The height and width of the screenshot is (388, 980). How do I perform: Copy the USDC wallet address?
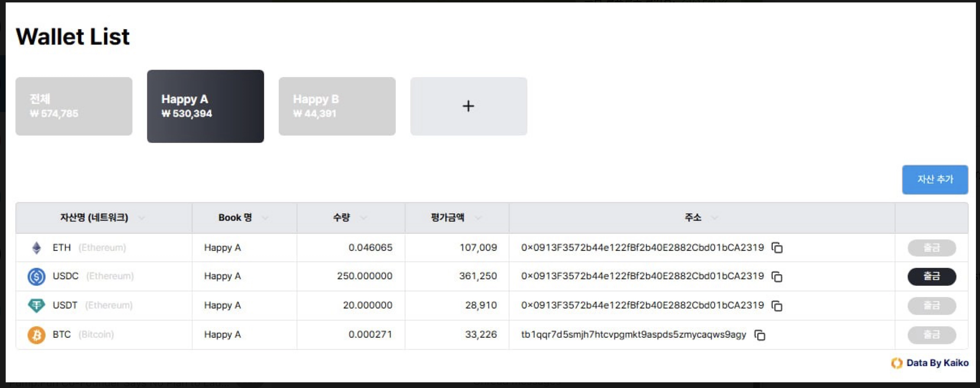pyautogui.click(x=777, y=277)
